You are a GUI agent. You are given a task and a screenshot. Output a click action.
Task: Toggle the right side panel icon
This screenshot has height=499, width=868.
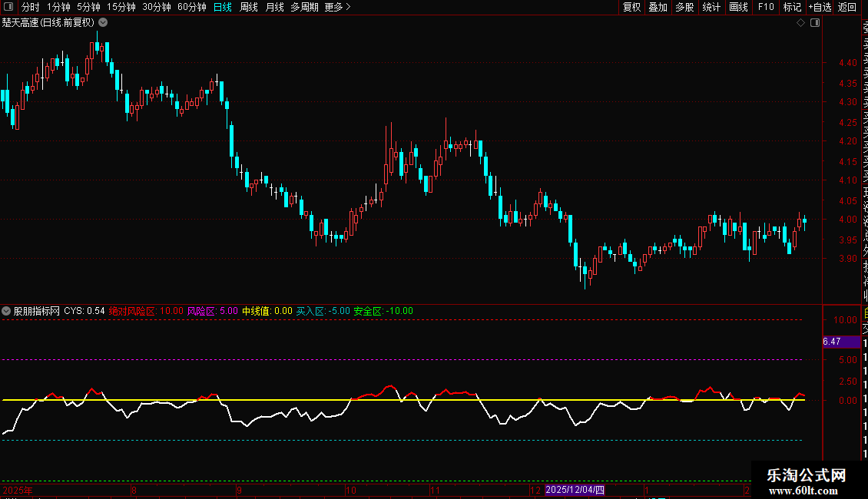pos(815,23)
